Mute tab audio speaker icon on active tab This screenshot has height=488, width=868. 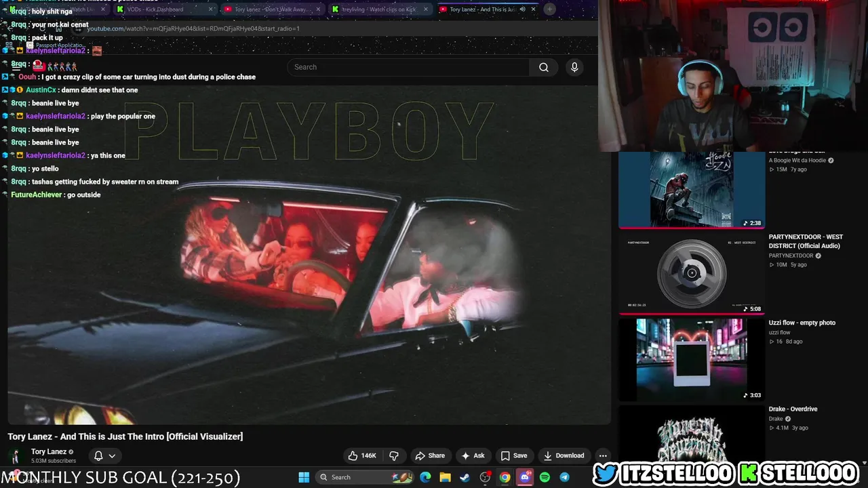(x=522, y=9)
